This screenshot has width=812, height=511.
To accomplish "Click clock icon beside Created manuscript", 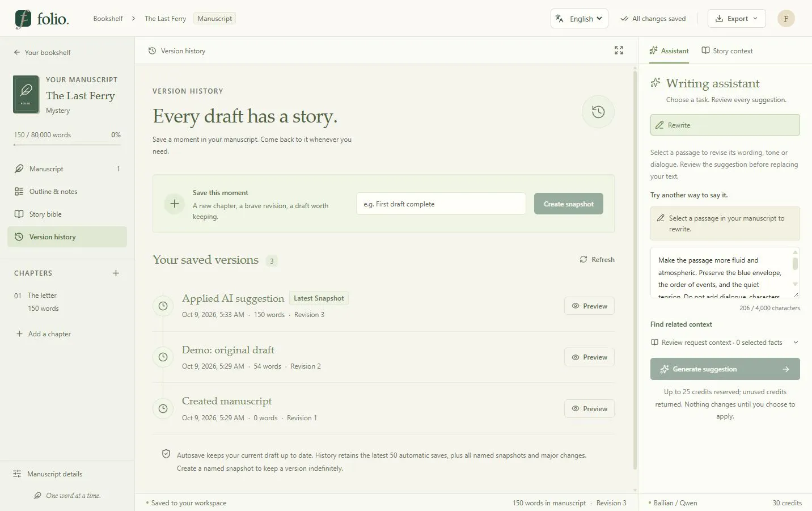I will tap(163, 408).
